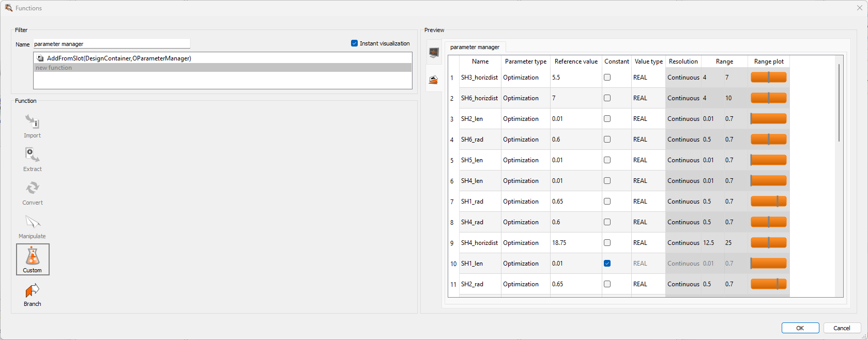Viewport: 868px width, 340px height.
Task: Select the Custom flask icon
Action: (x=33, y=259)
